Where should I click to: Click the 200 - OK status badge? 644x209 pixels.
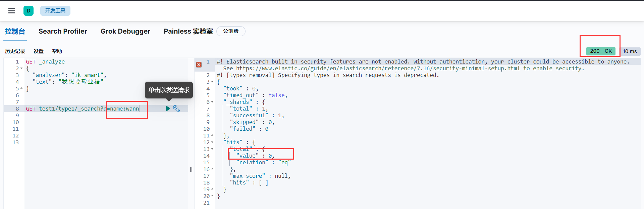point(601,51)
